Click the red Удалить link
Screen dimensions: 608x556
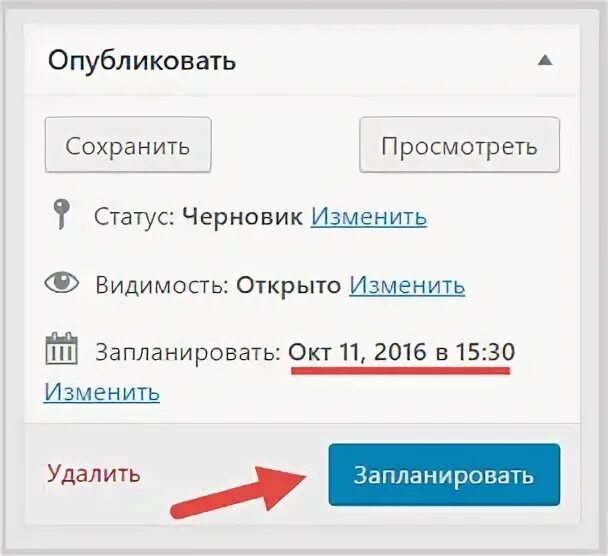click(93, 474)
